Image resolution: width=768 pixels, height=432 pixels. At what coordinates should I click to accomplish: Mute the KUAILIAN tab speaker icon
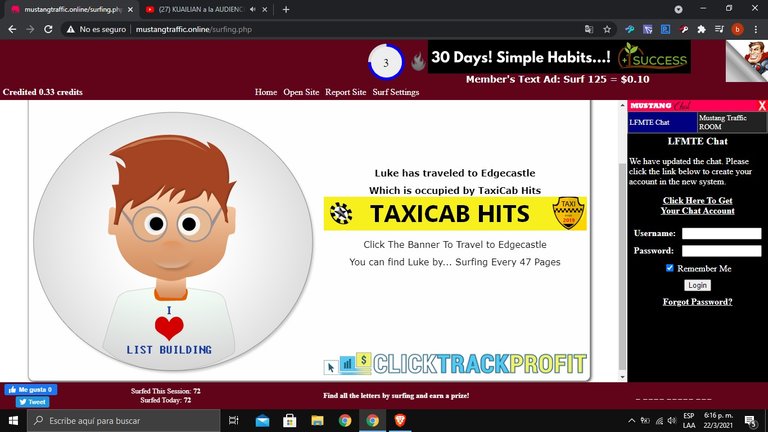coord(253,9)
